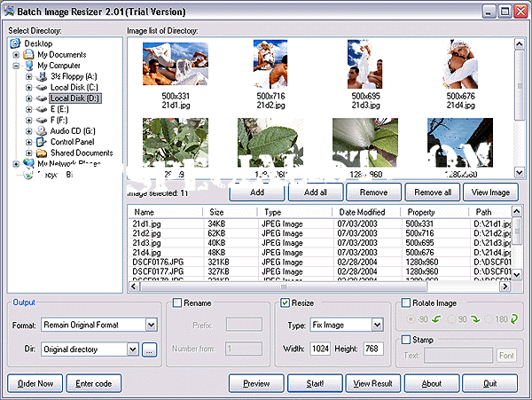Open the resize Type dropdown

click(x=377, y=325)
